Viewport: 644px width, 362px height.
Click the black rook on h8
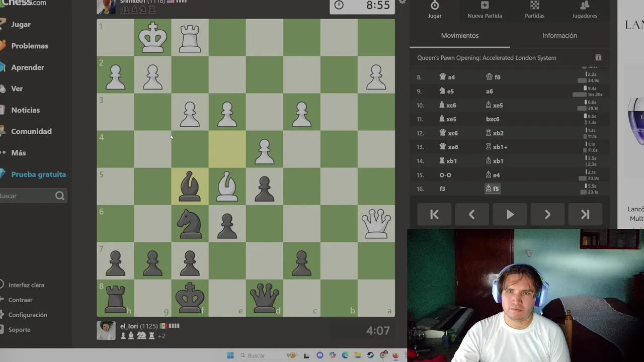point(115,298)
